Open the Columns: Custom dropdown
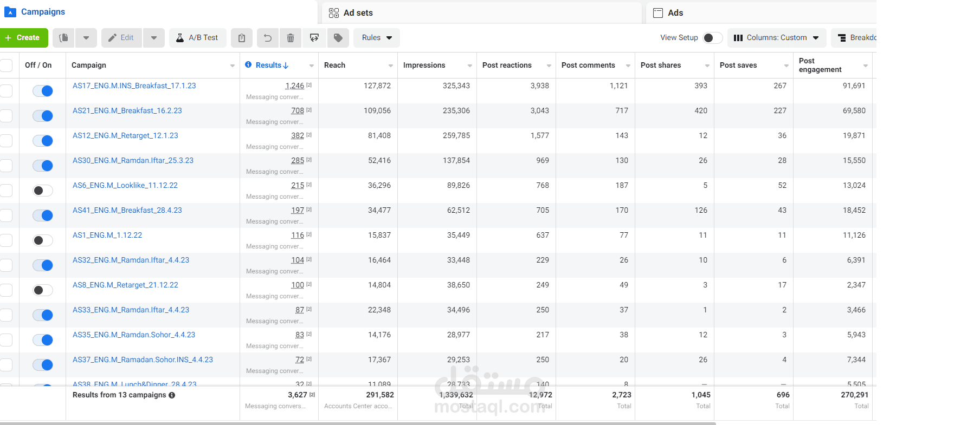 776,38
